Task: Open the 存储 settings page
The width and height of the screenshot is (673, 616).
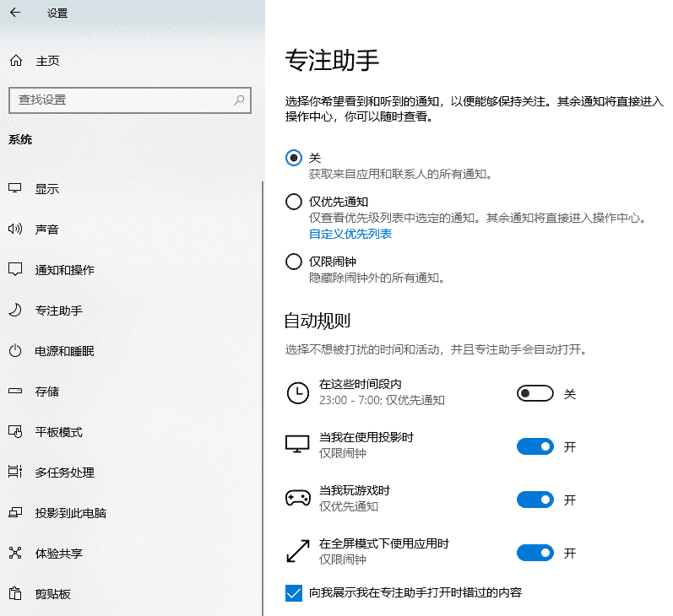Action: point(47,392)
